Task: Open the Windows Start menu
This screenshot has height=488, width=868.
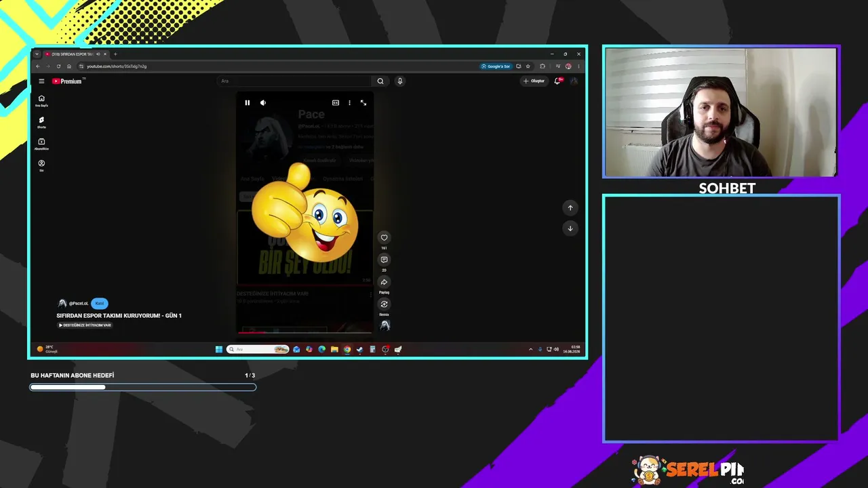Action: (x=219, y=350)
